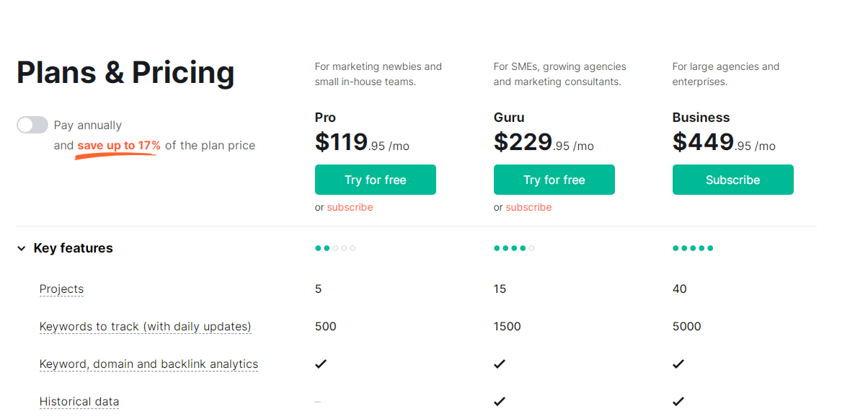Viewport: 868px width, 417px height.
Task: Click the Projects feature label
Action: tap(61, 289)
